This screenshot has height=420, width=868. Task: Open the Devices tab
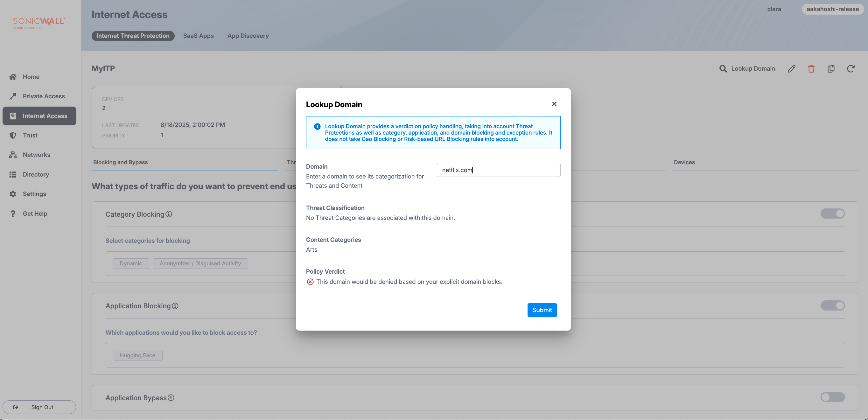[684, 162]
